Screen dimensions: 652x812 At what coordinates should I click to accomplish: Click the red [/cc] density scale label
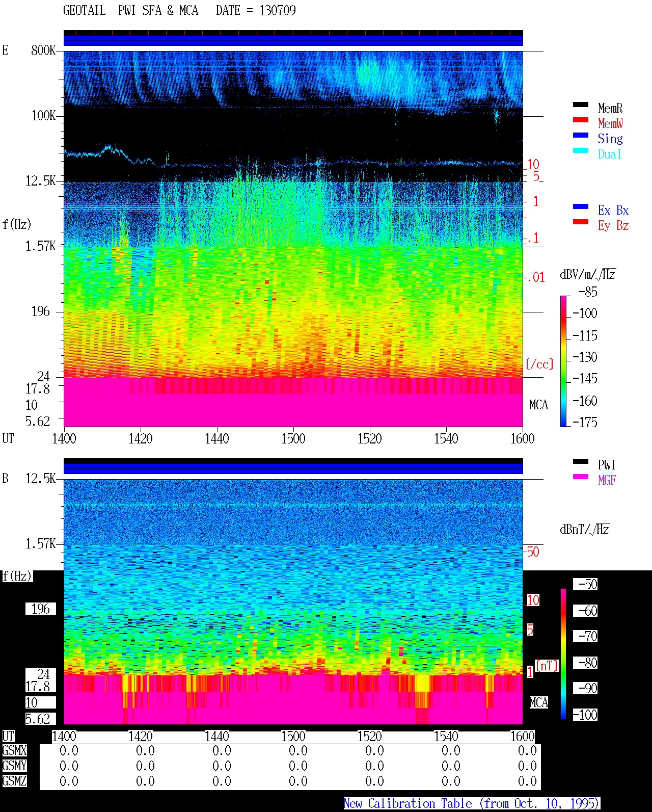pyautogui.click(x=539, y=364)
